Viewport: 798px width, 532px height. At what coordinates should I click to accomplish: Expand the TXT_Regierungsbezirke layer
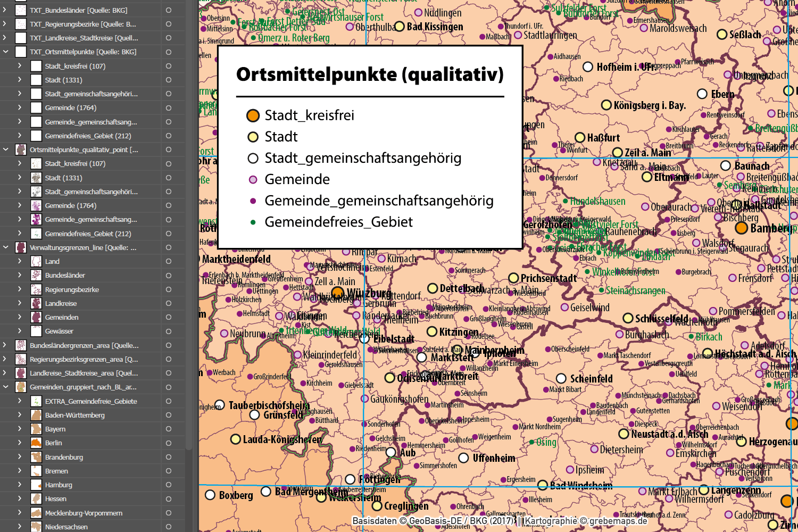(5, 23)
